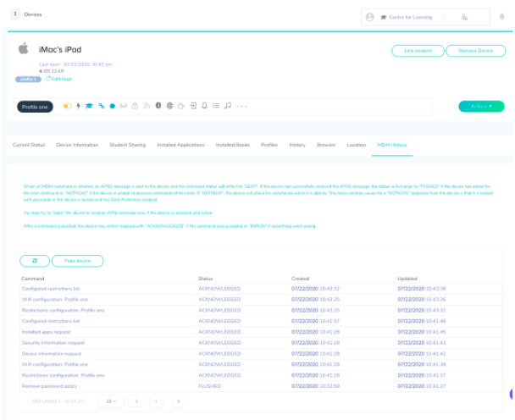Click the iMac's iPad device name
This screenshot has width=515, height=420.
click(60, 50)
